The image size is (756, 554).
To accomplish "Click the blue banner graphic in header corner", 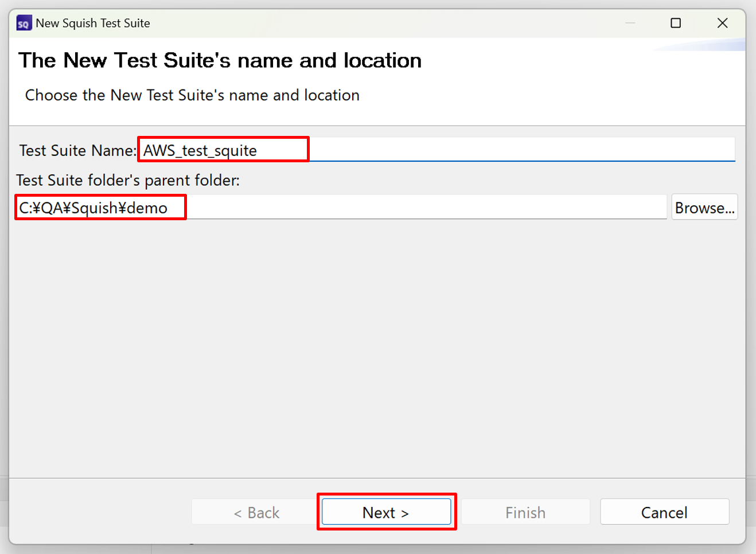I will click(706, 45).
